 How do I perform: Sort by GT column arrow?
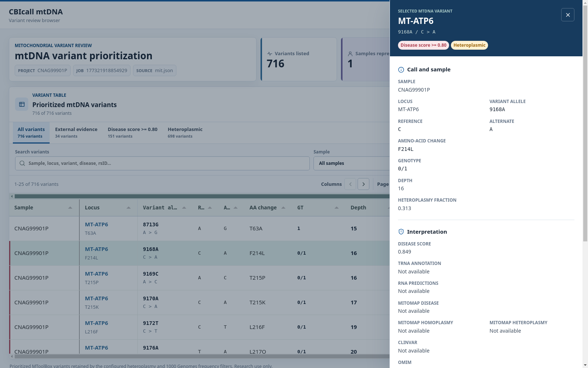[x=337, y=208]
